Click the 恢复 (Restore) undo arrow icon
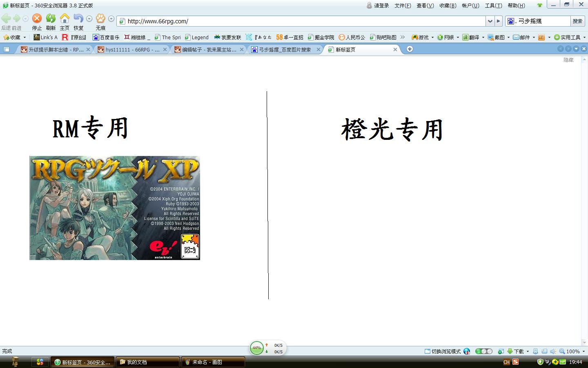The width and height of the screenshot is (588, 368). coord(78,18)
